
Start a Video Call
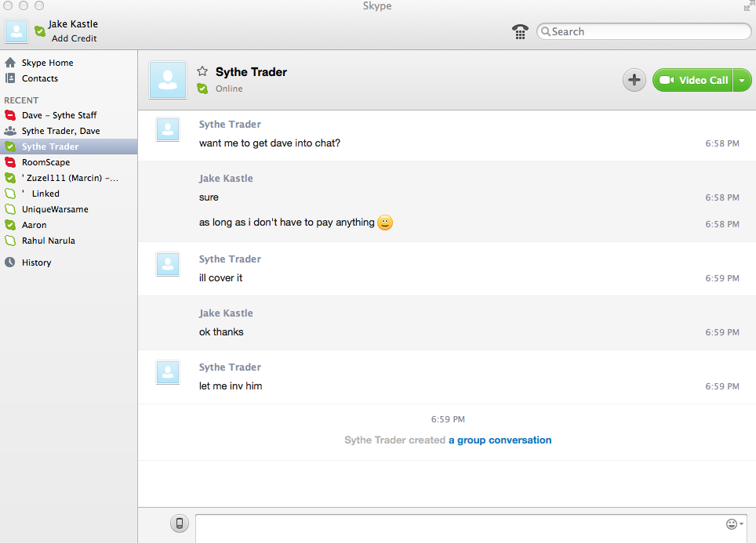coord(692,80)
